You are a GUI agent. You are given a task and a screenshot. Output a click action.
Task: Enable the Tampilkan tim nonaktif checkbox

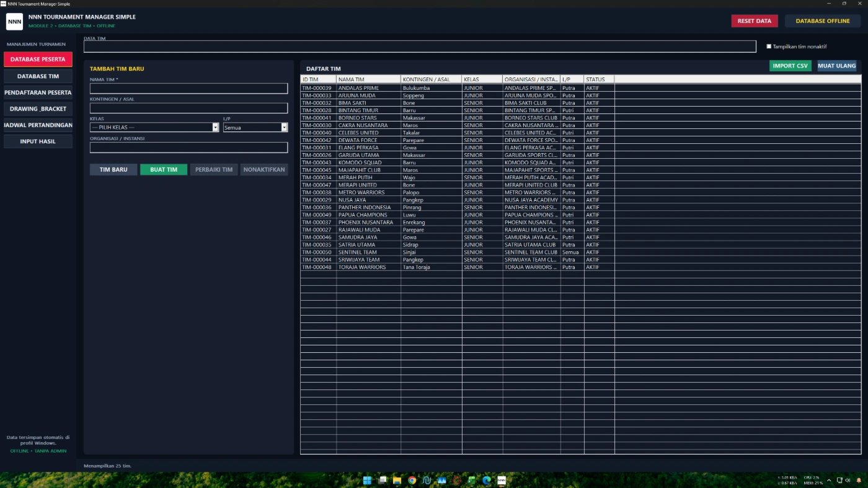tap(769, 47)
